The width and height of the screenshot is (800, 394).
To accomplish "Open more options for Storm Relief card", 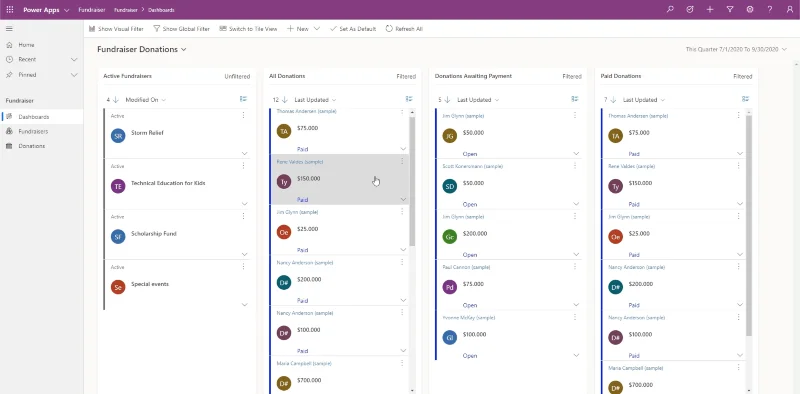I will click(243, 115).
